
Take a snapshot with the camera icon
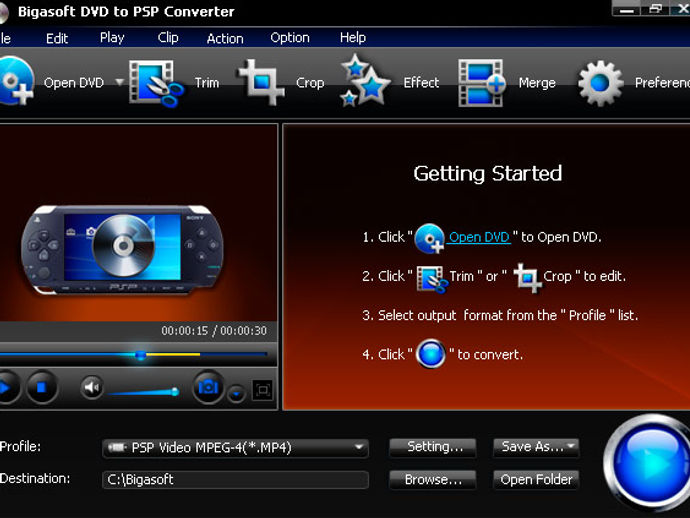tap(208, 387)
